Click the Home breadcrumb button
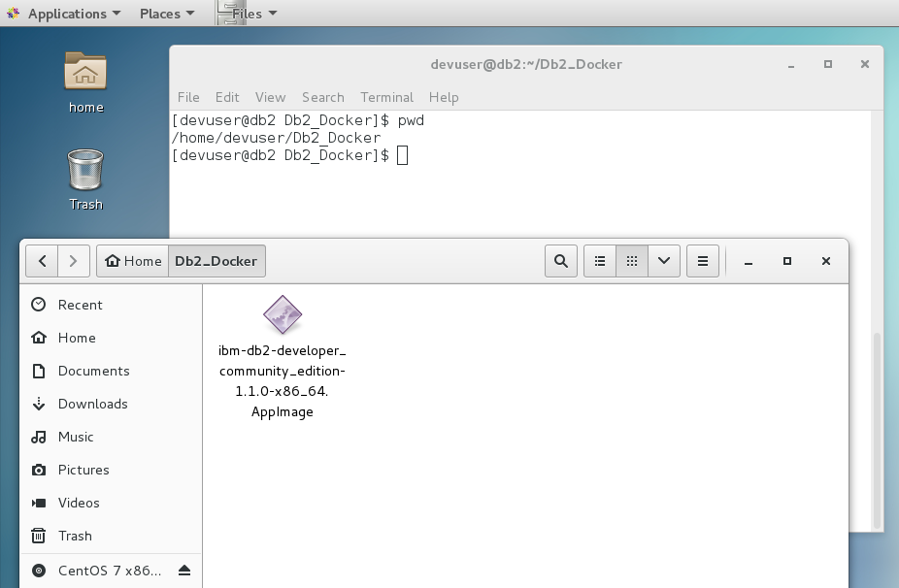 tap(132, 261)
